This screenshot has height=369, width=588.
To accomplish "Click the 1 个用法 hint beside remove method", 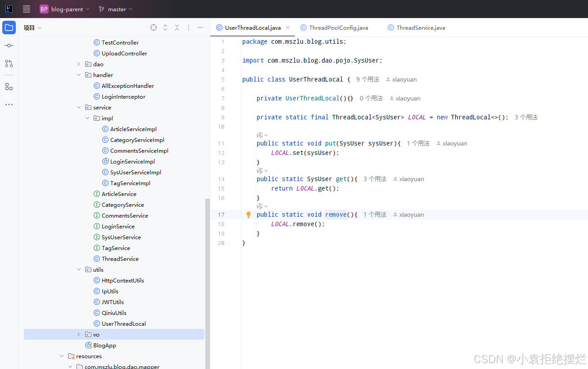I will (x=375, y=214).
